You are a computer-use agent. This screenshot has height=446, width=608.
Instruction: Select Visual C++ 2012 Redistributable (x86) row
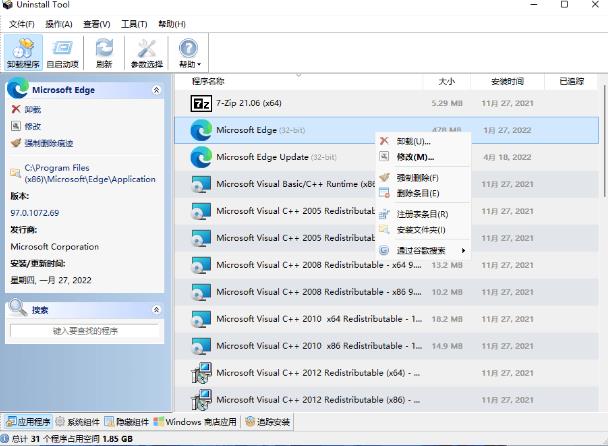point(386,400)
